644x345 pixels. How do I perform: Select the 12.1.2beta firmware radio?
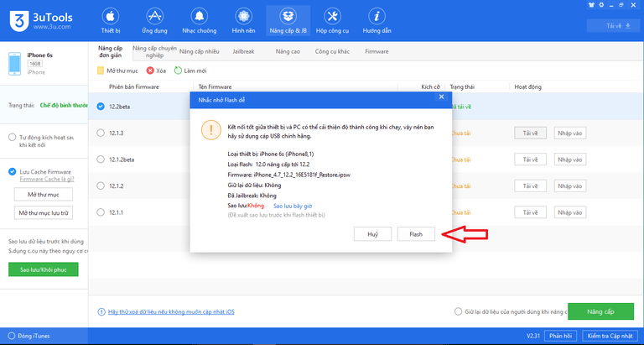click(101, 159)
